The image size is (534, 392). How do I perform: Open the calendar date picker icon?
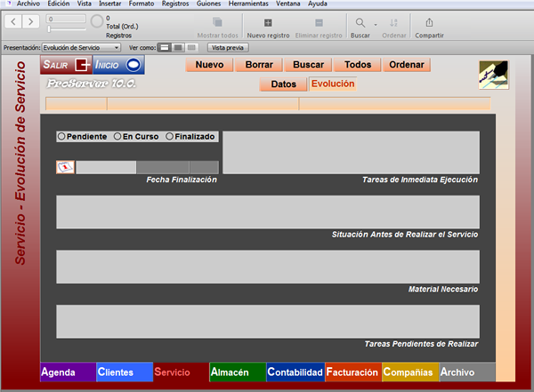[x=65, y=167]
